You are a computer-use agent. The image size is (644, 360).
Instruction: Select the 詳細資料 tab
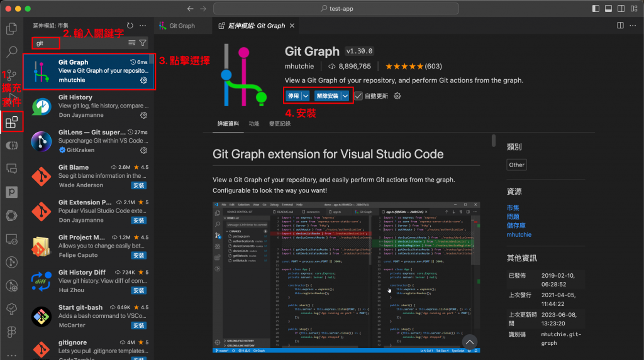(x=228, y=124)
